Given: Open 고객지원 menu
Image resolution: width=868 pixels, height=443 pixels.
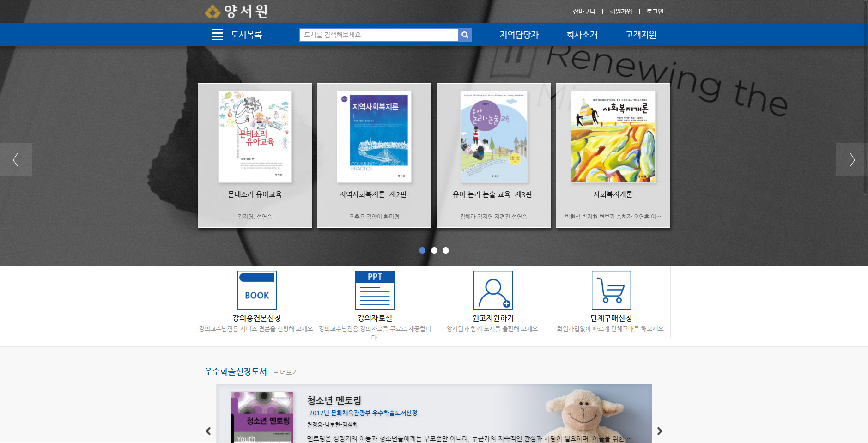Looking at the screenshot, I should point(641,35).
